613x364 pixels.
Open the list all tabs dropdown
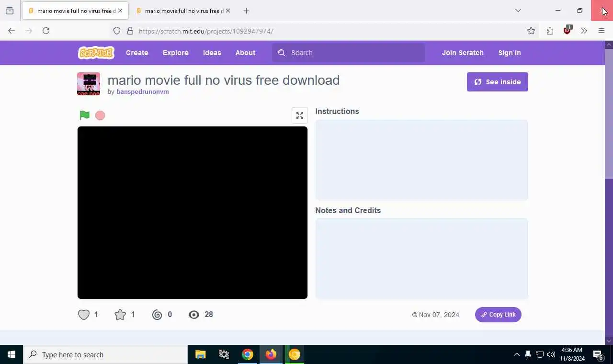[x=518, y=11]
